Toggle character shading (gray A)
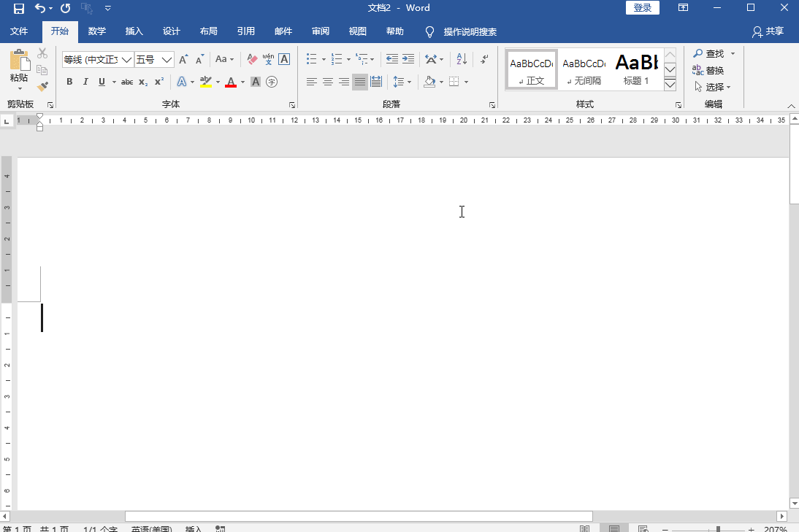 point(256,82)
